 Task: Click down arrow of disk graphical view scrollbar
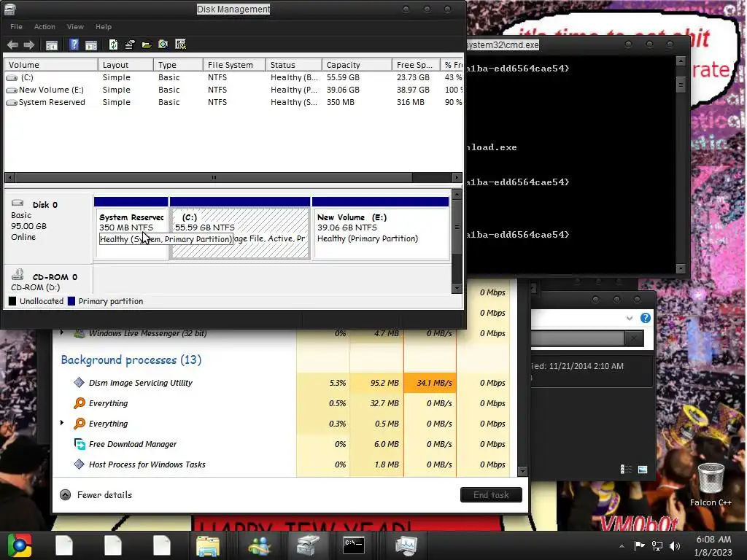[457, 288]
